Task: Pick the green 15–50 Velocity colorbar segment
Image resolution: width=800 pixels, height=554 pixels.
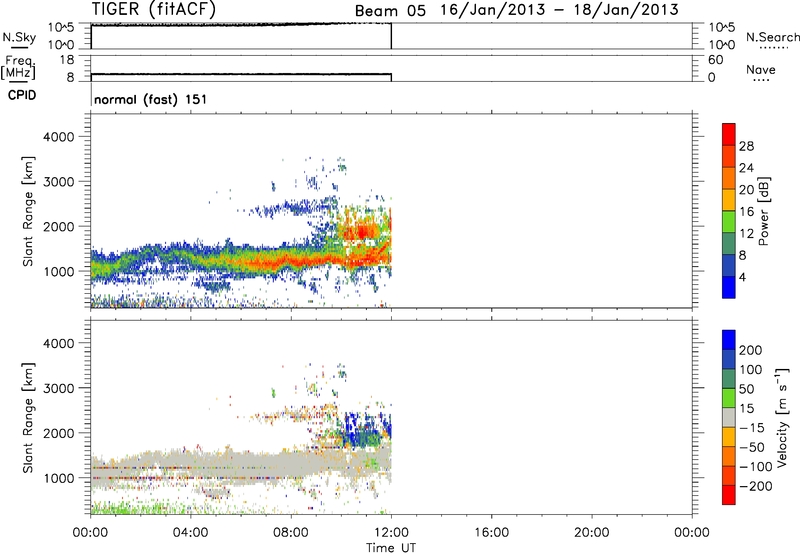Action: (x=729, y=398)
